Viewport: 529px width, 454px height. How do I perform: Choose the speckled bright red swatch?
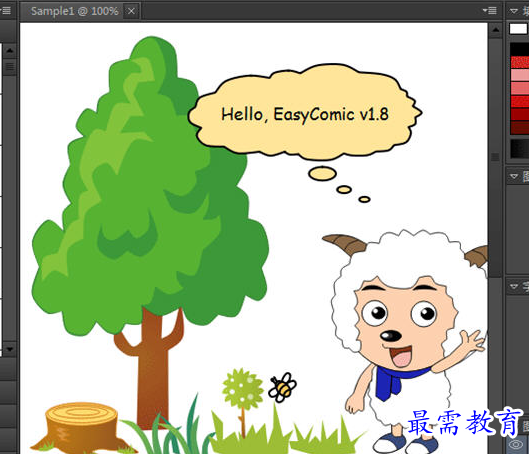(x=520, y=62)
